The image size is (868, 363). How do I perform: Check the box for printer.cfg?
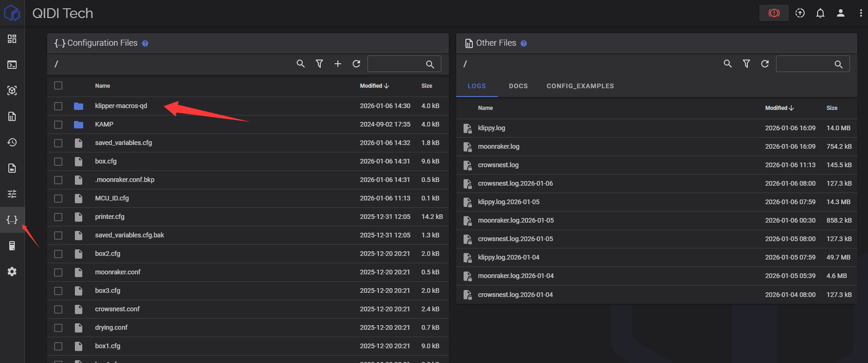point(58,217)
